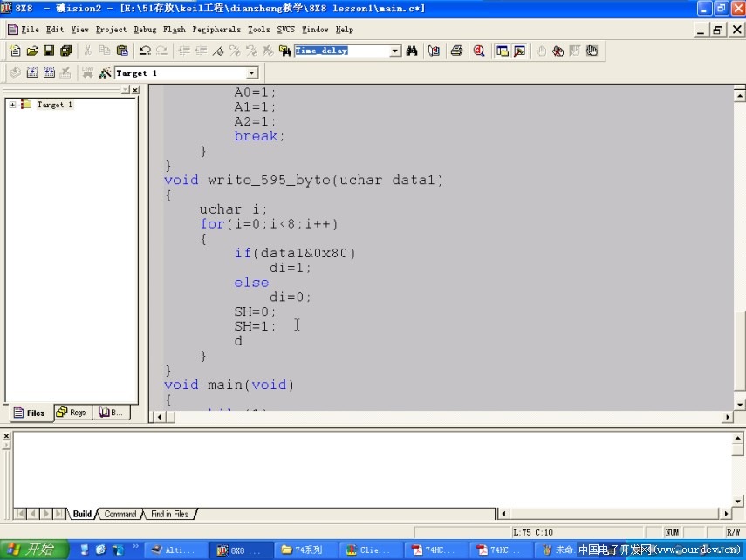Switch to the Regs tab

(x=72, y=413)
